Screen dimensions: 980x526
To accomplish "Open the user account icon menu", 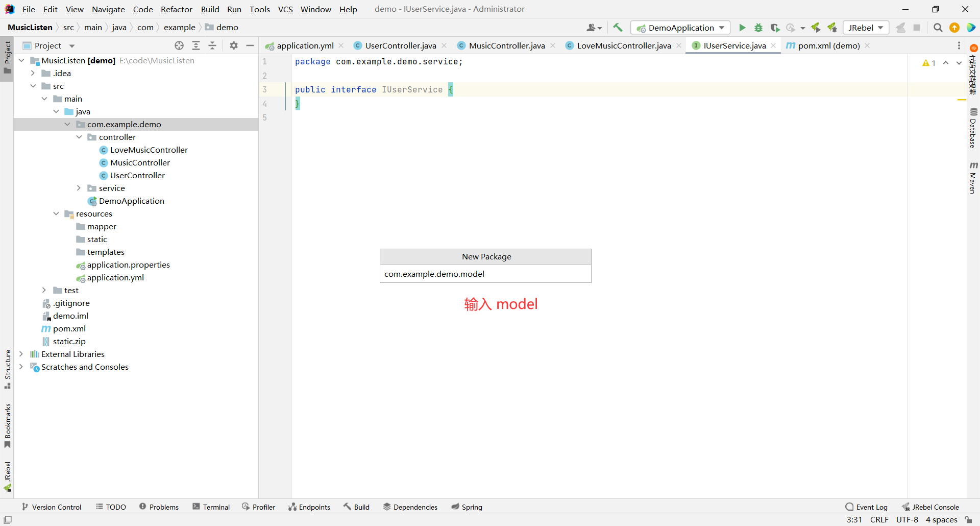I will pos(594,28).
